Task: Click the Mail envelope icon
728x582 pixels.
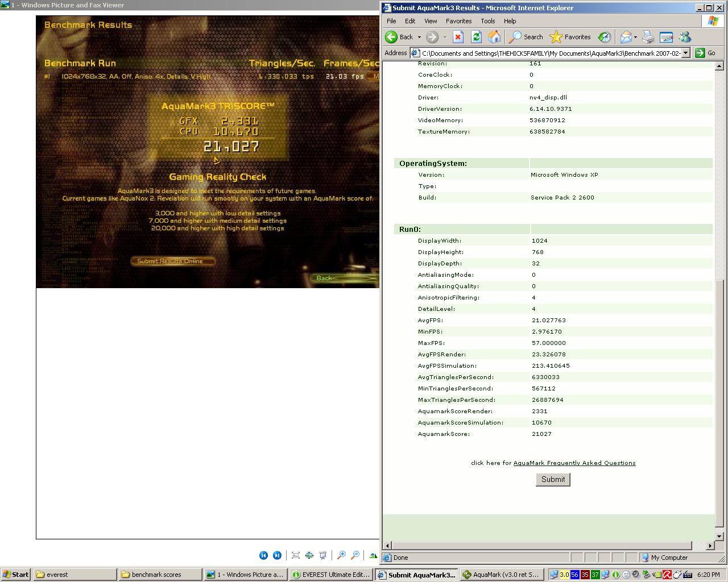Action: [x=626, y=37]
